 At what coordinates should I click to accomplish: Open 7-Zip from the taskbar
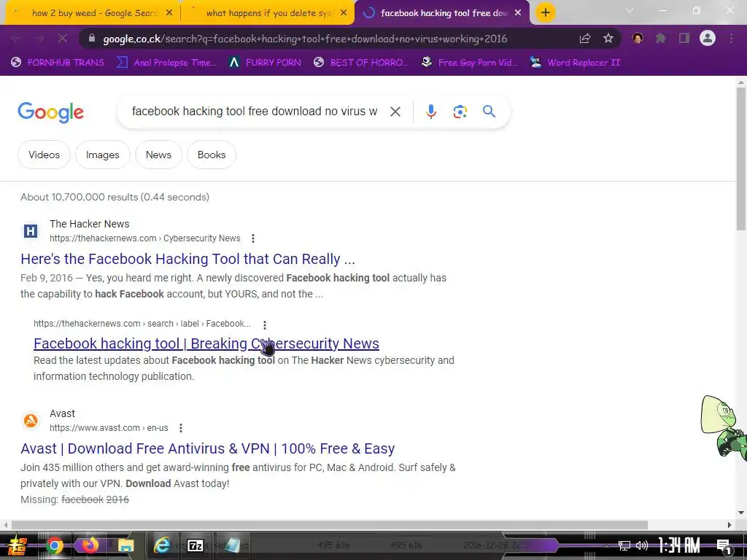[196, 545]
